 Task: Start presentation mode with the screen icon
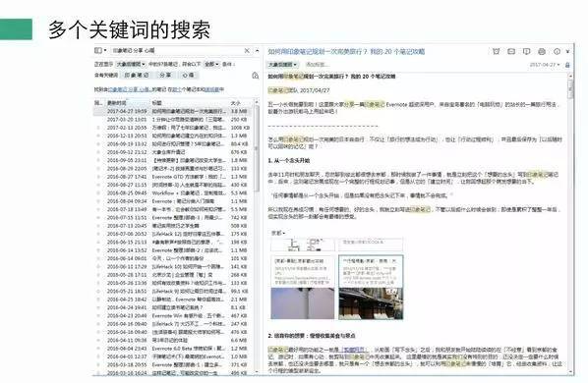526,51
